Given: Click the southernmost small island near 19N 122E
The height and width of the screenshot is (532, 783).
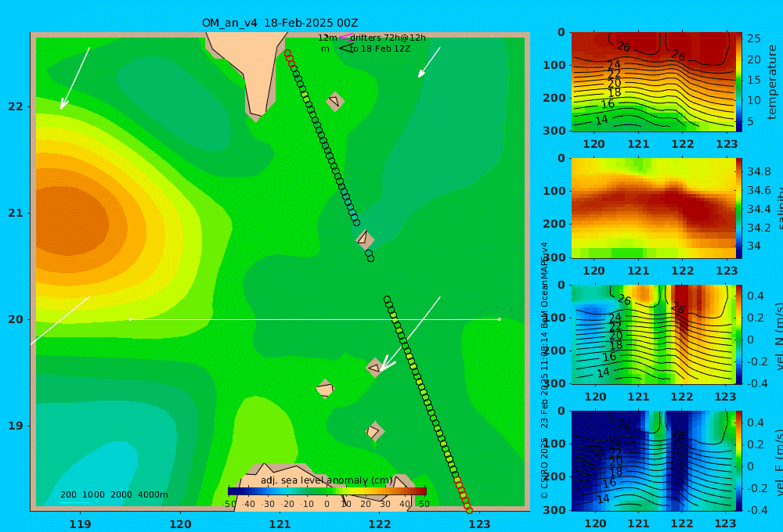Looking at the screenshot, I should (374, 431).
